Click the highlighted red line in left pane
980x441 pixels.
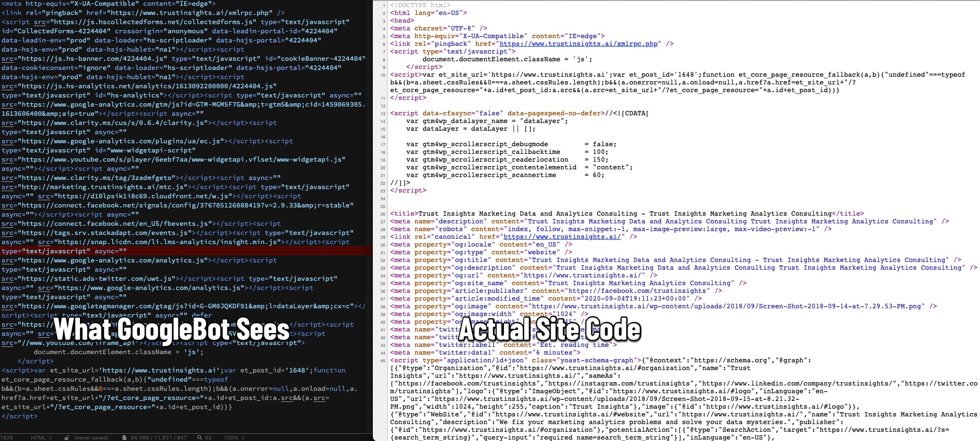click(185, 251)
